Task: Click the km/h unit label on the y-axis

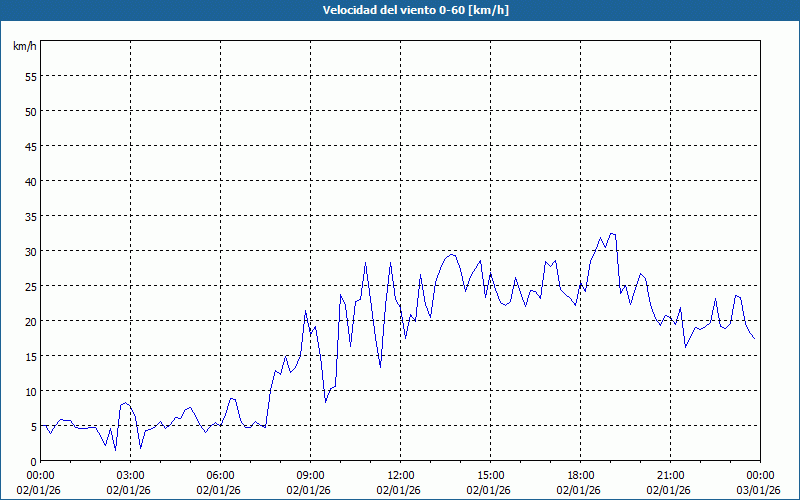Action: [25, 46]
